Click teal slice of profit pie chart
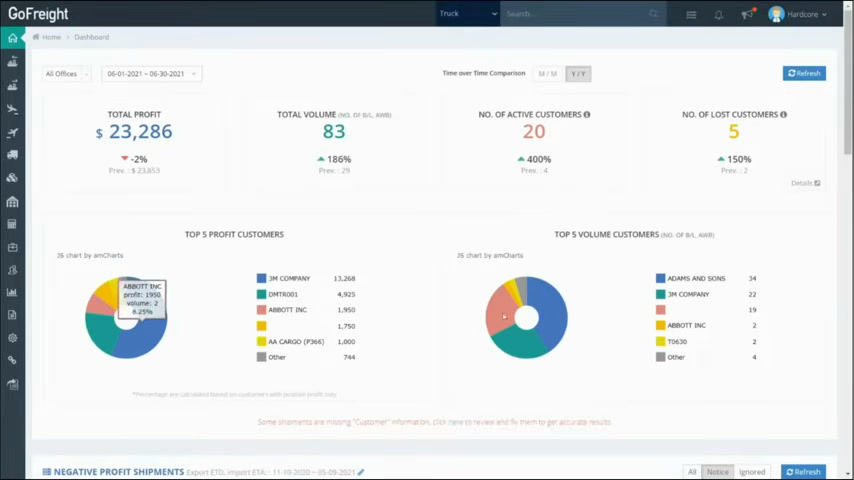854x480 pixels. click(x=102, y=331)
